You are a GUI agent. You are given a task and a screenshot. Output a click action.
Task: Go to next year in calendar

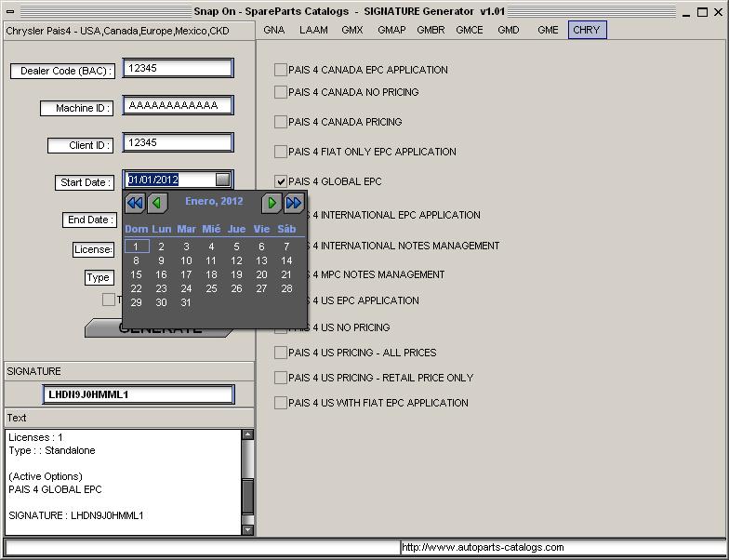pos(294,203)
